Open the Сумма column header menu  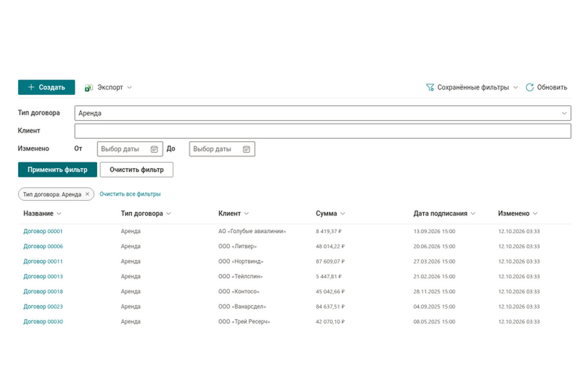(343, 214)
